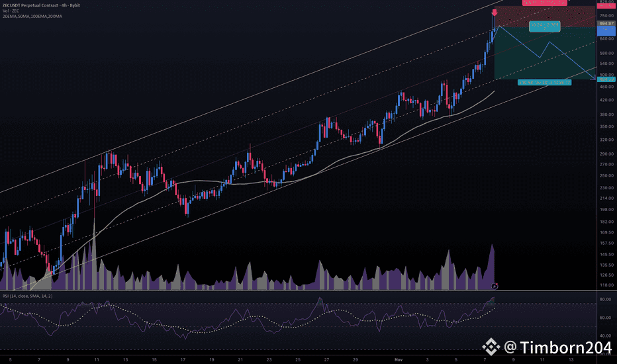This screenshot has width=617, height=364.
Task: Click the RSI 60.00 scale label
Action: click(605, 318)
